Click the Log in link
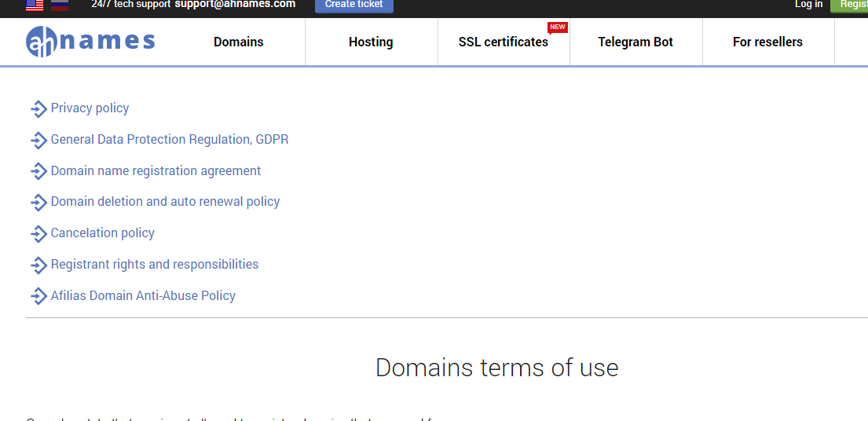The width and height of the screenshot is (868, 421). tap(809, 5)
